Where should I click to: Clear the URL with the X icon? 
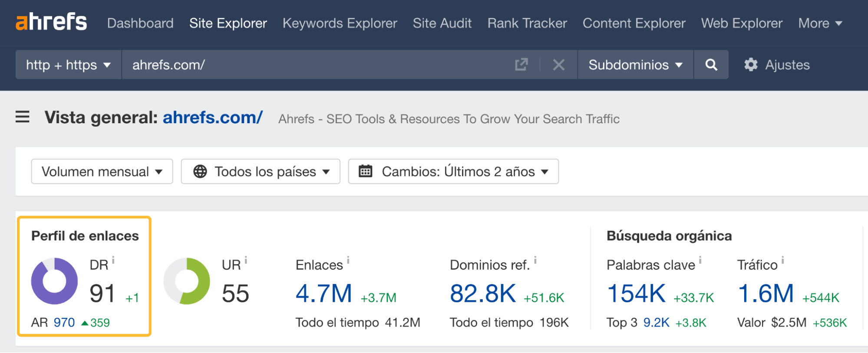(559, 65)
